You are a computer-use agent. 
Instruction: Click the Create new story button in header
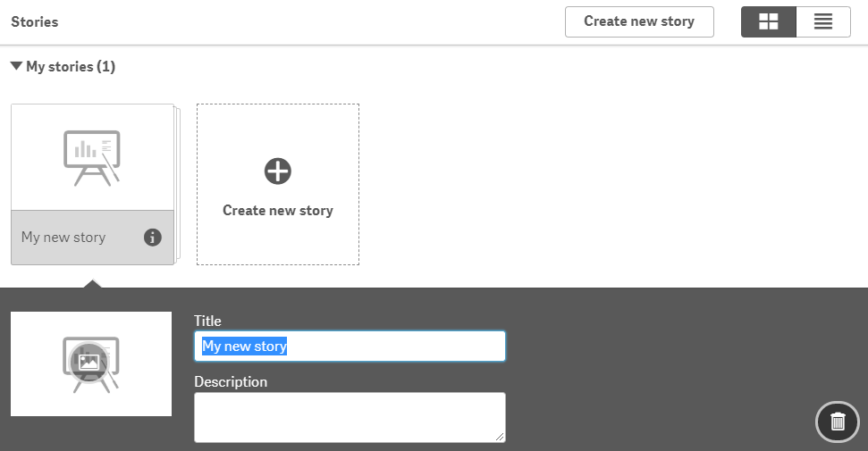[639, 21]
